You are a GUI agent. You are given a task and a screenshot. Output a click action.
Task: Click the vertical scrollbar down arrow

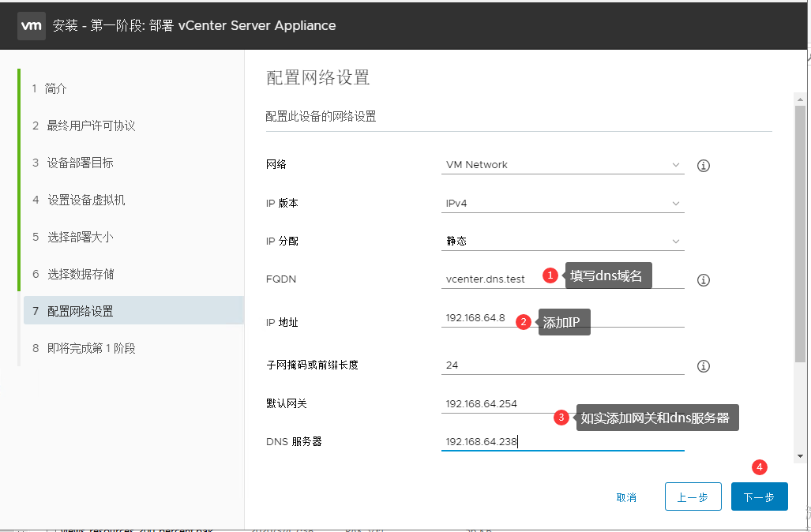(x=800, y=455)
